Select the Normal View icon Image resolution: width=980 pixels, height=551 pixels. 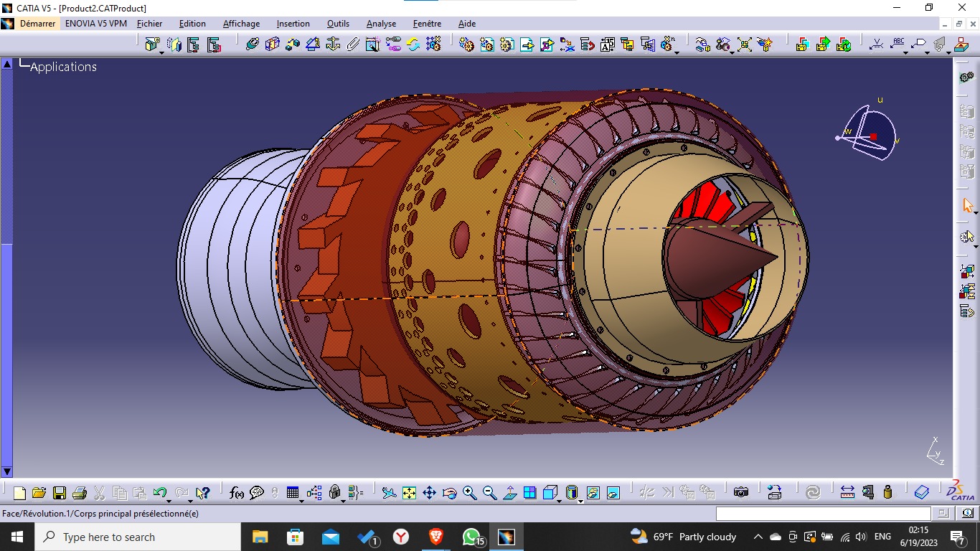pyautogui.click(x=509, y=493)
